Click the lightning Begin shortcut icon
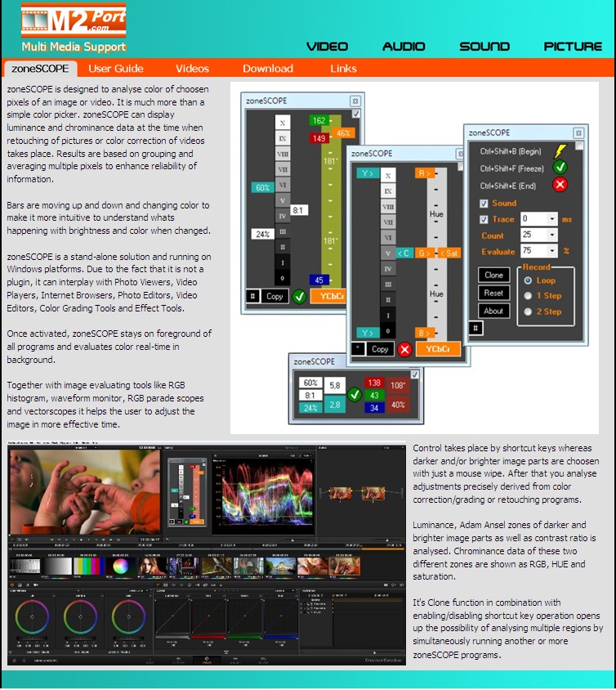The width and height of the screenshot is (616, 690). click(x=560, y=151)
